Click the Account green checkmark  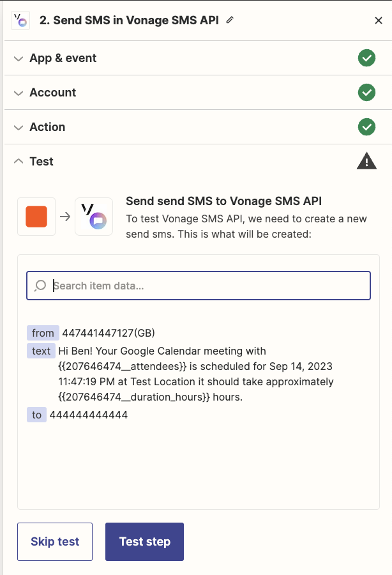[x=366, y=93]
